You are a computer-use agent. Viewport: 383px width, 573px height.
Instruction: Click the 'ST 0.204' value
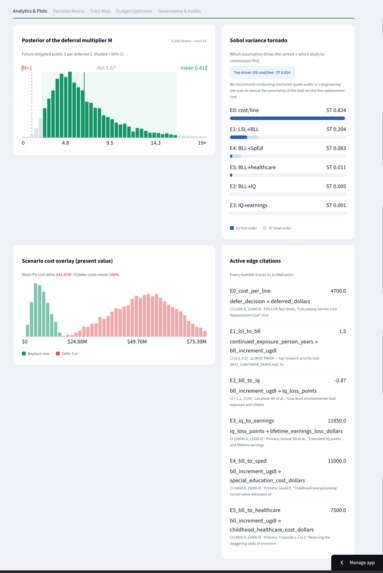click(336, 129)
